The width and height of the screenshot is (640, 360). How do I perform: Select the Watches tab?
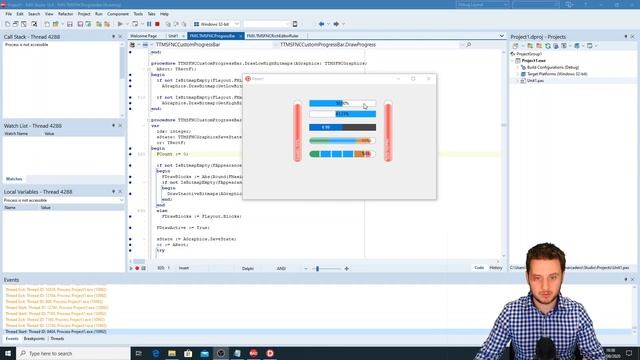pyautogui.click(x=14, y=179)
